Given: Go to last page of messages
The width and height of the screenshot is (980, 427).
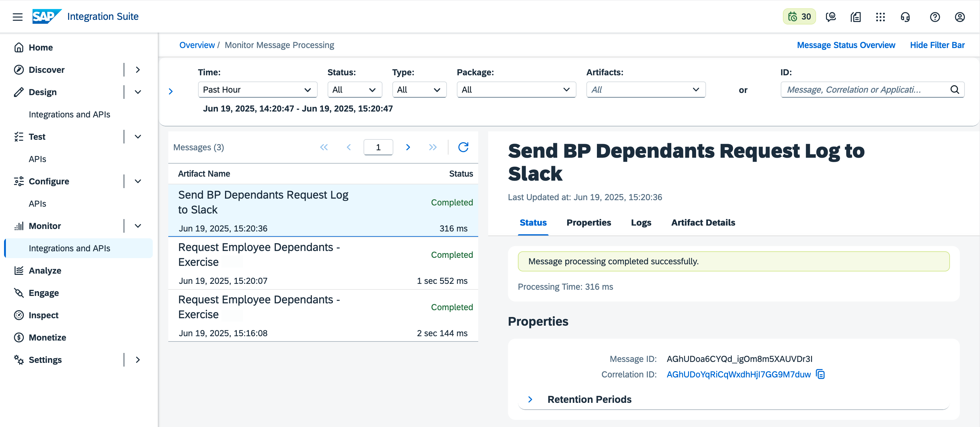Looking at the screenshot, I should 433,147.
